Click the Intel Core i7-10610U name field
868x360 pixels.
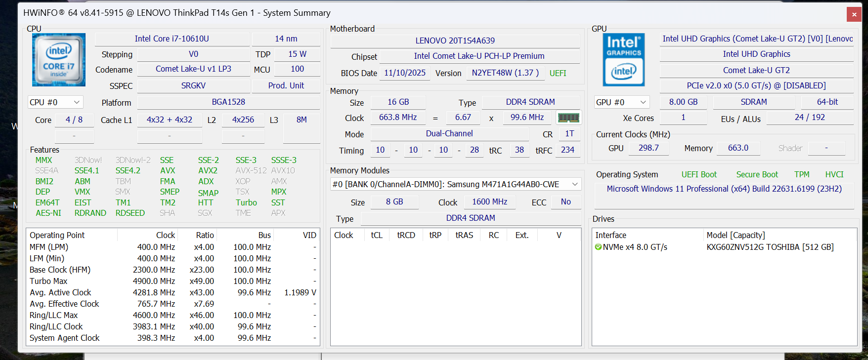coord(172,39)
